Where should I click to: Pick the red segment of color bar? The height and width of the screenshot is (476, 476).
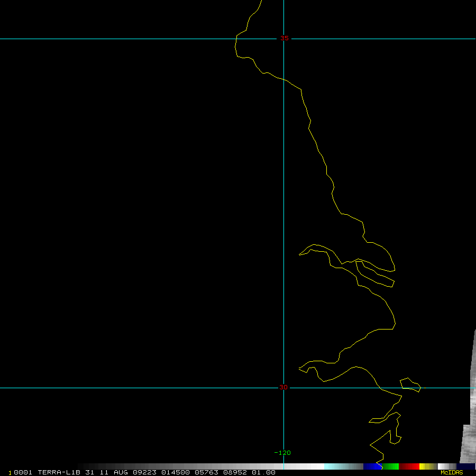click(409, 466)
